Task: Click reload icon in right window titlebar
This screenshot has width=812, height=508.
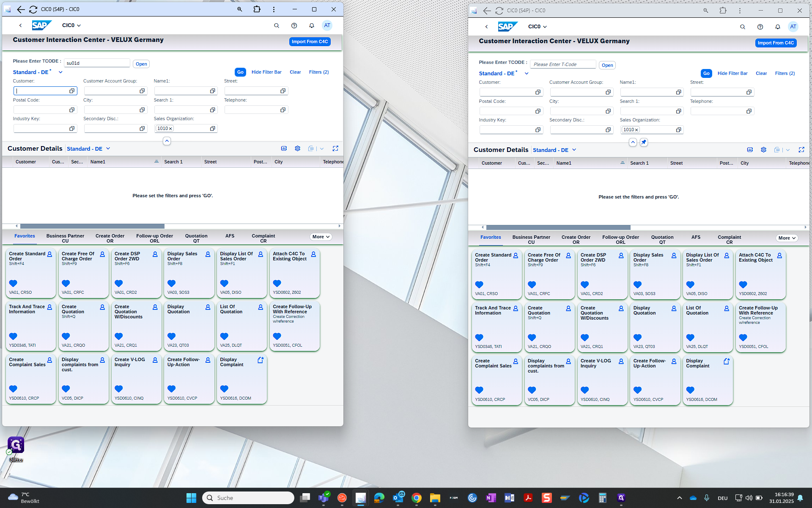Action: 499,11
